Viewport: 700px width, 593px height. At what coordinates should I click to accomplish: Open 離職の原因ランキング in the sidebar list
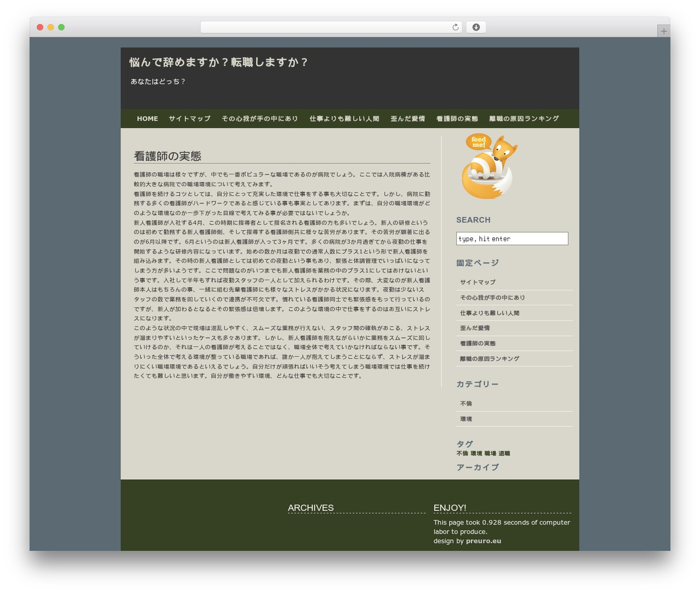click(x=489, y=359)
